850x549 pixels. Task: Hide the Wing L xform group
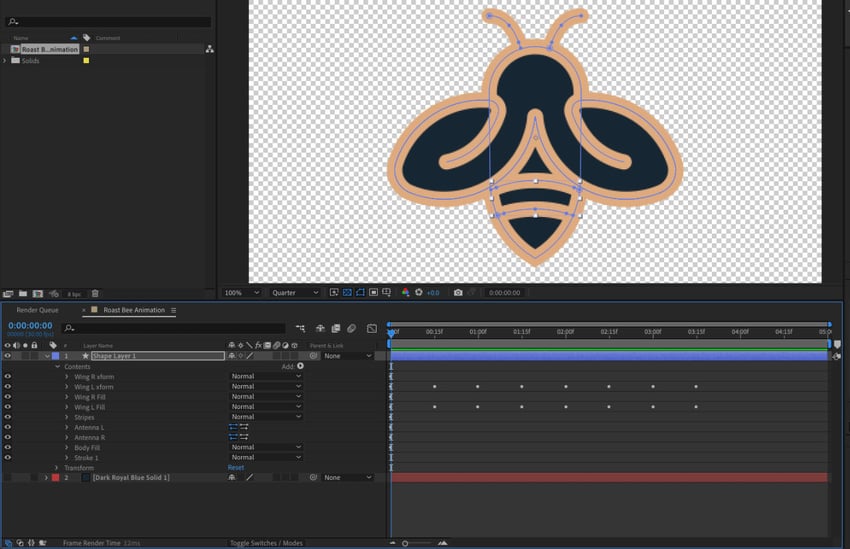pos(8,387)
